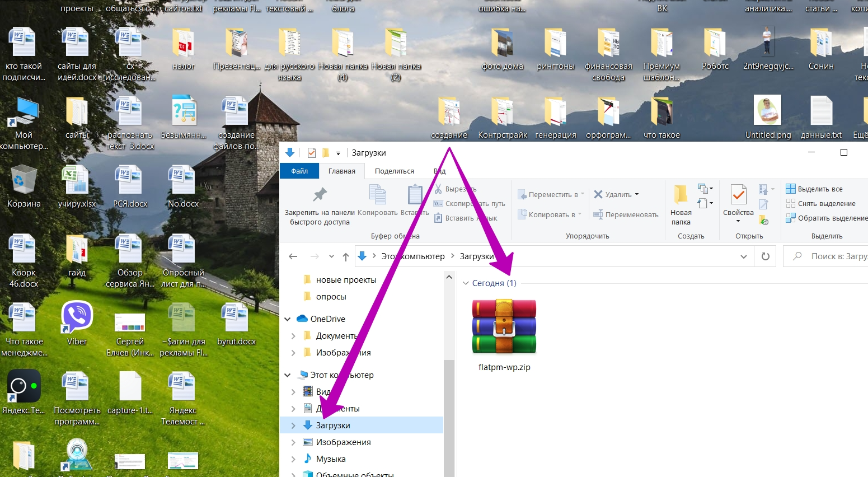
Task: Click the Refresh button in address bar
Action: [x=766, y=256]
